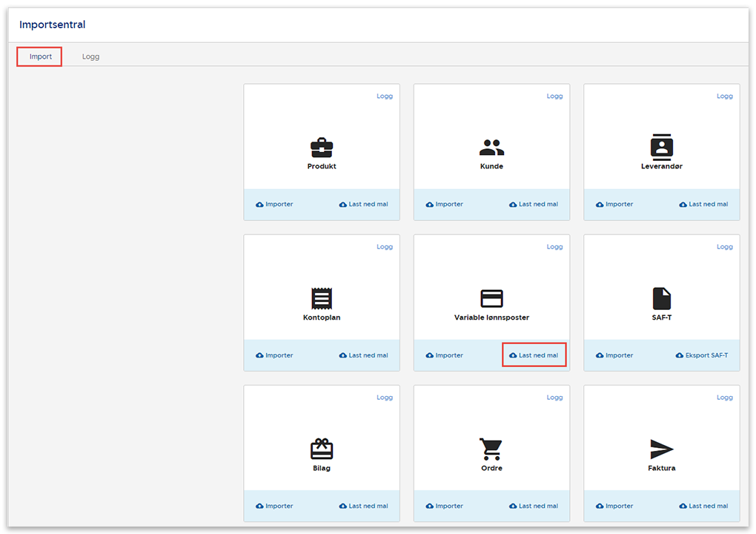Click Last ned mal for Kontoplan
The height and width of the screenshot is (534, 756).
(x=363, y=355)
